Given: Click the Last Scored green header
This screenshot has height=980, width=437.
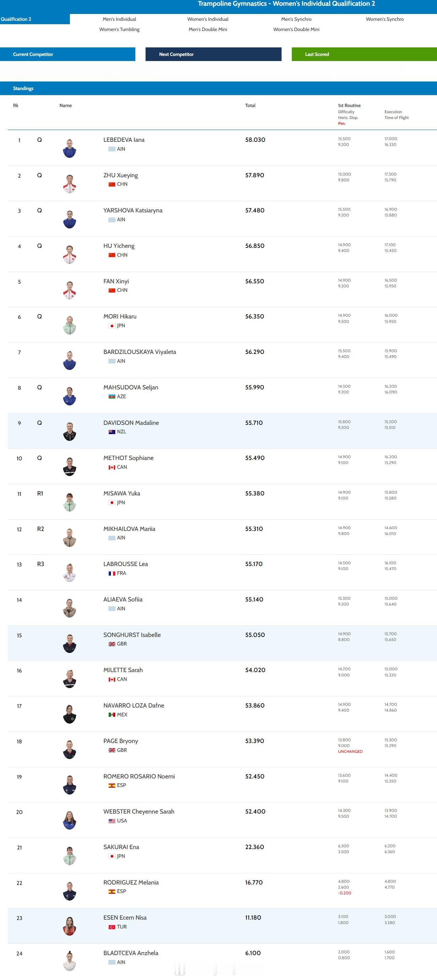Looking at the screenshot, I should coord(364,55).
